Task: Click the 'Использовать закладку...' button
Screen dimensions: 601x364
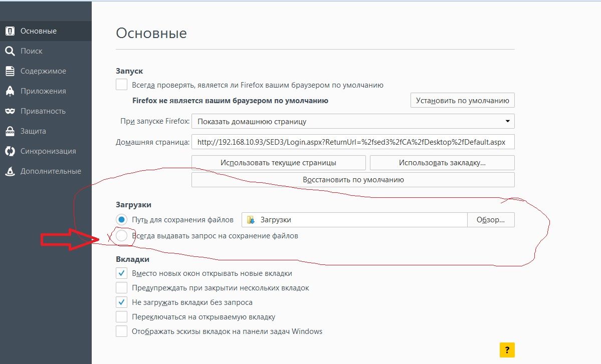Action: point(442,163)
